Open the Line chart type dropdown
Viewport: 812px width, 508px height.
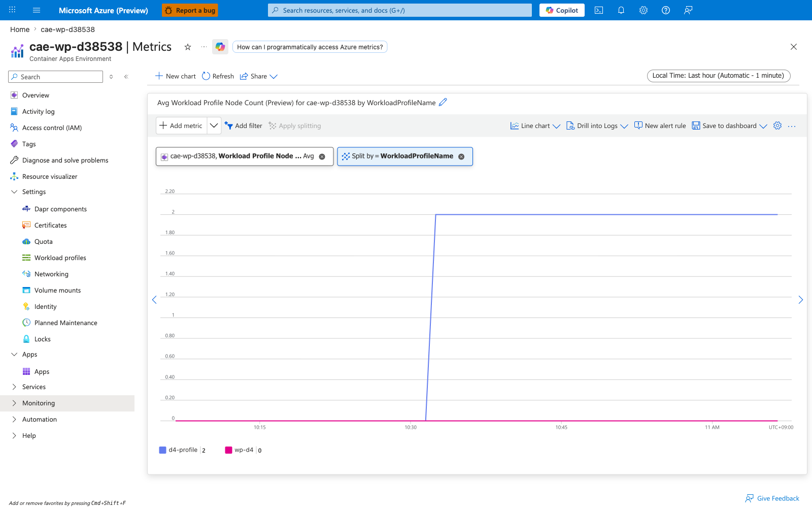coord(535,125)
